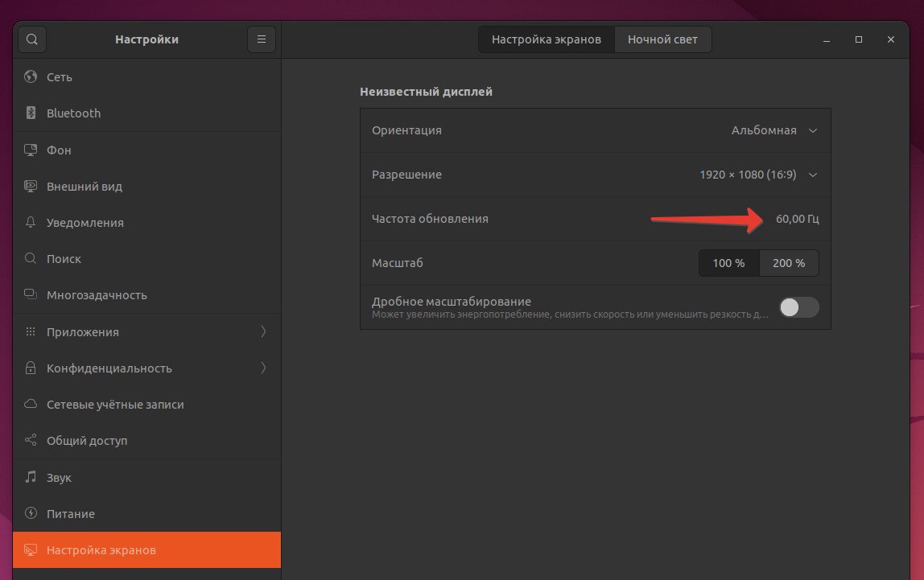Click the fractional scaling description text

pos(570,315)
